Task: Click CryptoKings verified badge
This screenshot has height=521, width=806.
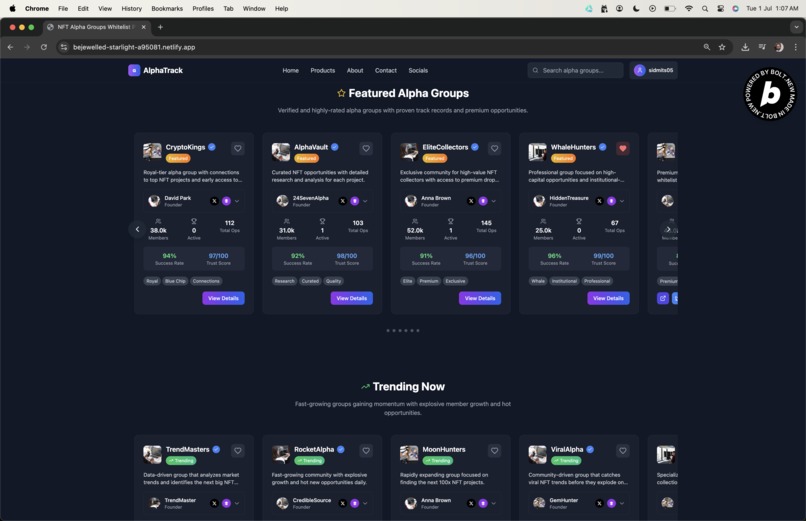Action: [x=212, y=147]
